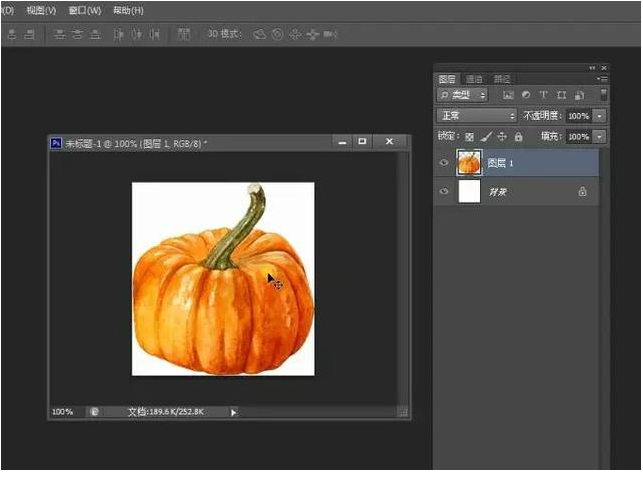Screen dimensions: 643x479
Task: Click the distribute horizontal centers icon
Action: (136, 34)
